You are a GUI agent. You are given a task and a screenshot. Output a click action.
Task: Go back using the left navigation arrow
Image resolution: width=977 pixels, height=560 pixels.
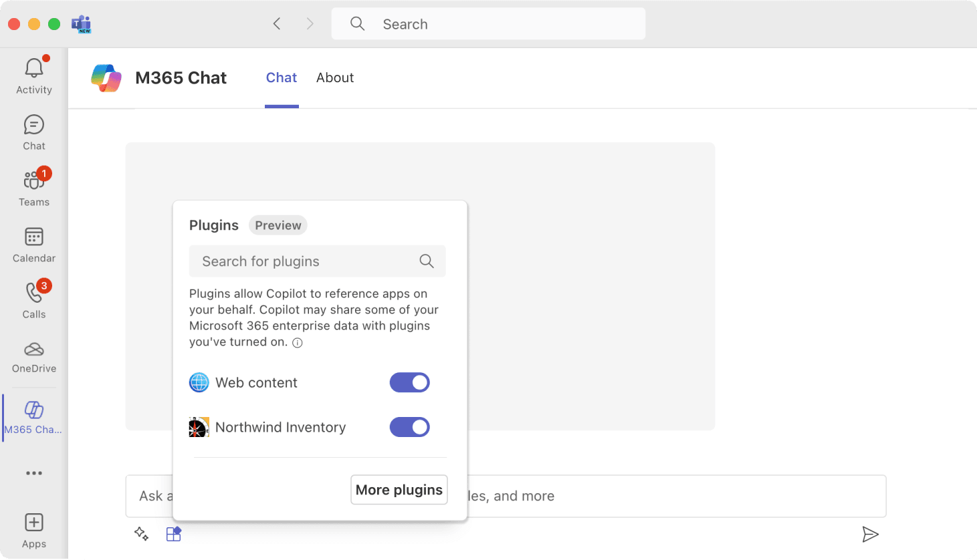tap(277, 24)
